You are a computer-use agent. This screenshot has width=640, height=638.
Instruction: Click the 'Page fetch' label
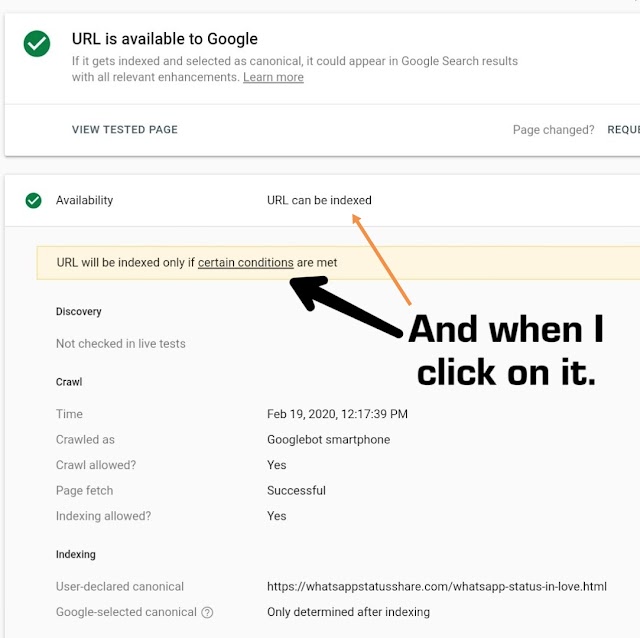point(84,491)
